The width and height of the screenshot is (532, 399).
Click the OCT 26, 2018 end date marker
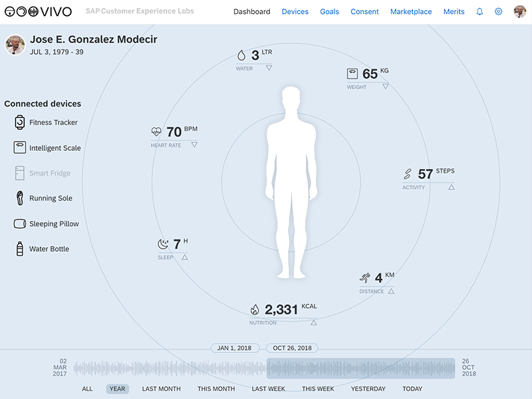point(292,348)
